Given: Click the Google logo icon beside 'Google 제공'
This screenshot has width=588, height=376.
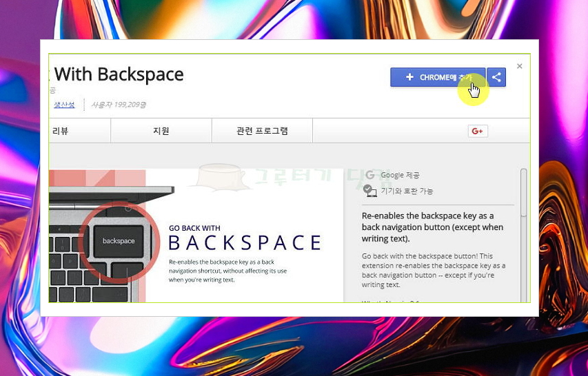Looking at the screenshot, I should point(369,175).
